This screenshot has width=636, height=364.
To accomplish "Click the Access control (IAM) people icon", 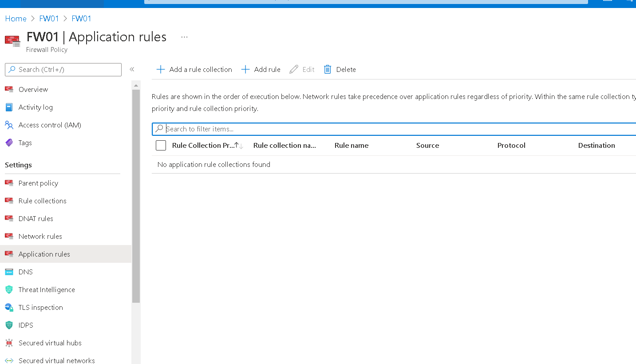I will tap(9, 125).
